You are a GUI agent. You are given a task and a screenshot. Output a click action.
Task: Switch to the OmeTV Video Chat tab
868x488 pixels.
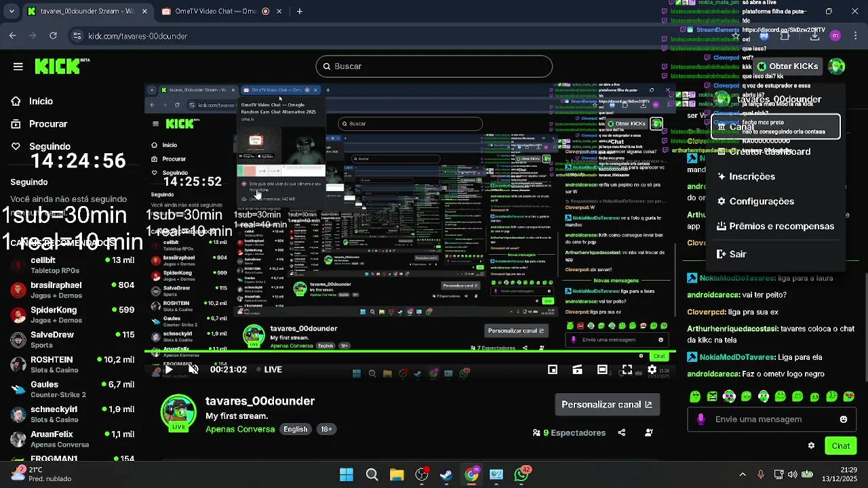pos(216,12)
